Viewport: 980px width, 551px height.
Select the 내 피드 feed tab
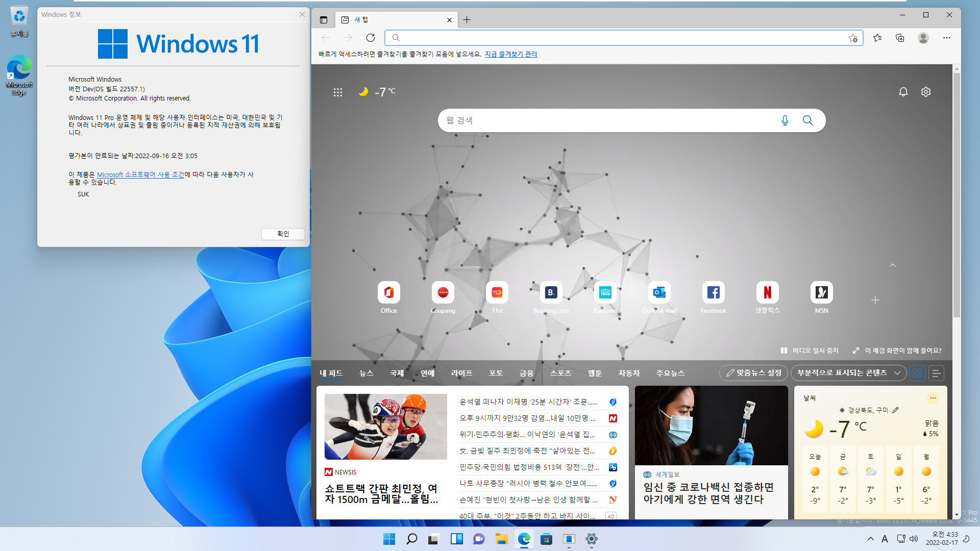coord(331,373)
